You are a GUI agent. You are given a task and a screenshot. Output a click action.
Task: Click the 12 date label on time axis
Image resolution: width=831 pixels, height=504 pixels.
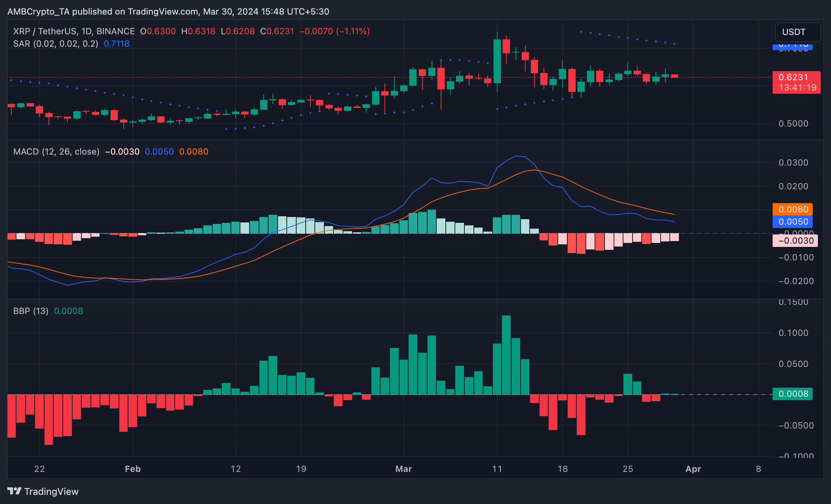236,469
